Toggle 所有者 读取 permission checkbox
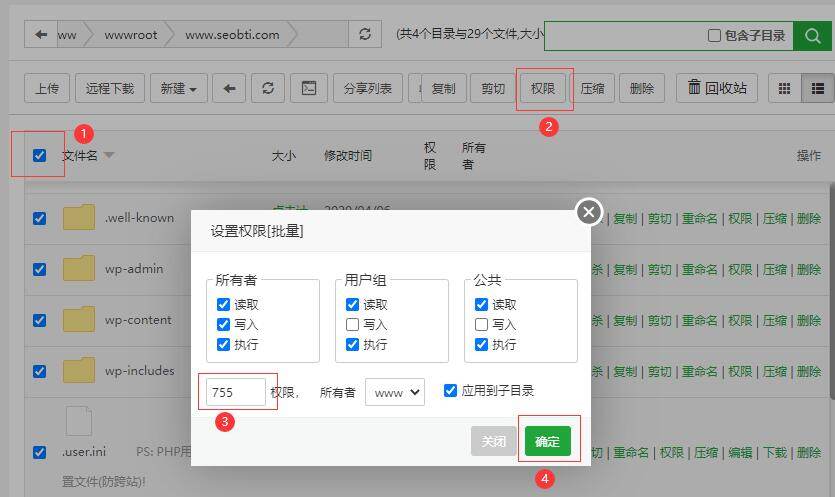 pyautogui.click(x=224, y=304)
